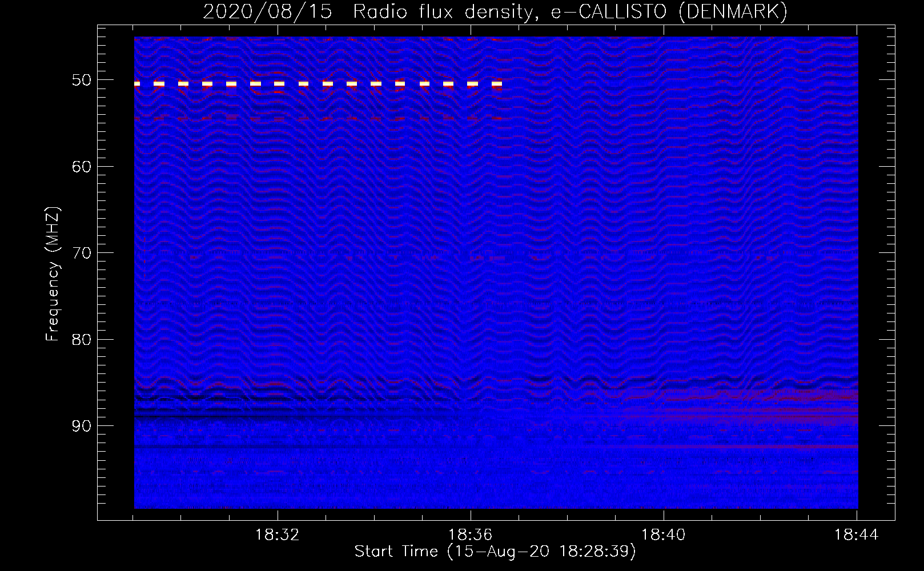This screenshot has height=571, width=924.
Task: Click the 50 frequency tick label
Action: 82,80
